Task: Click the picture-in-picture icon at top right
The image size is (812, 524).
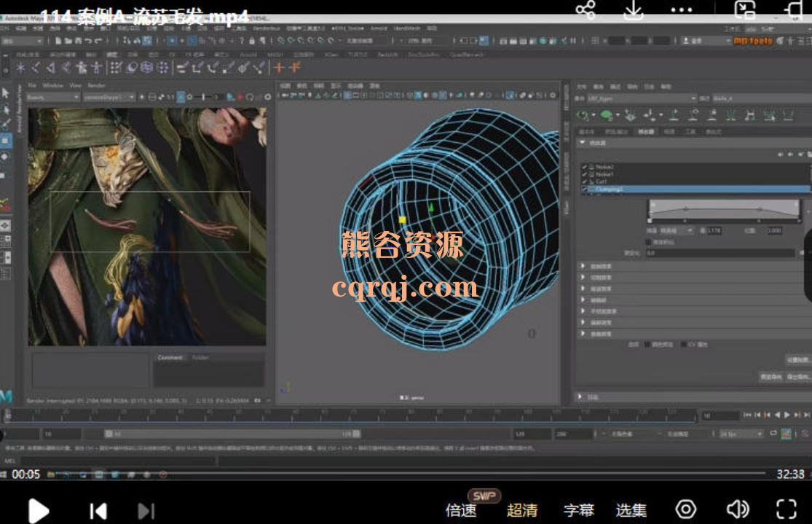Action: pos(745,10)
